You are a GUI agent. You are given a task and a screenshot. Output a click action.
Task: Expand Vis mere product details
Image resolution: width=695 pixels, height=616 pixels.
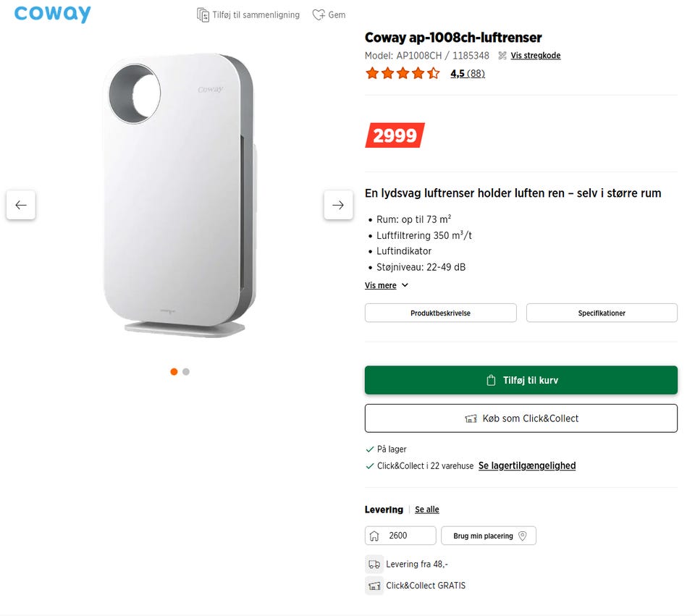387,285
